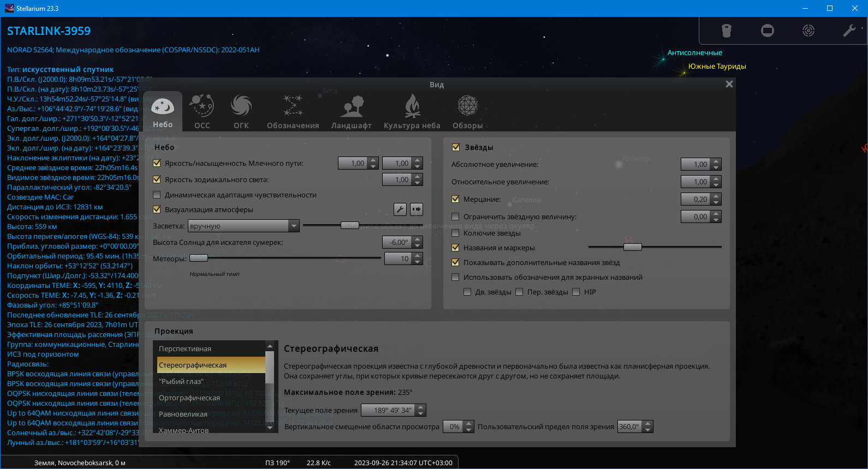Increase Абсолютное увеличение value with up arrow
Image resolution: width=868 pixels, height=469 pixels.
[x=717, y=161]
